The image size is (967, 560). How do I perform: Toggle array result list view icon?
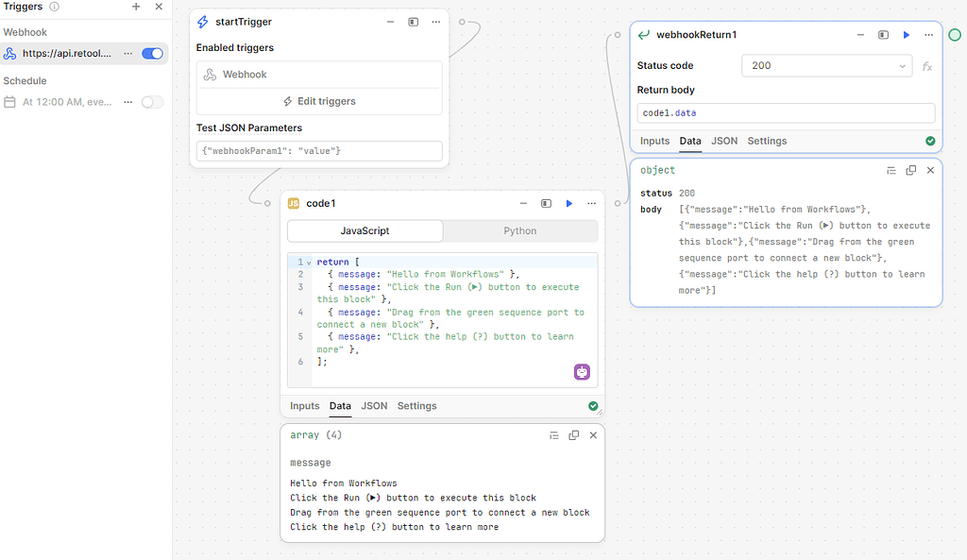pos(554,435)
